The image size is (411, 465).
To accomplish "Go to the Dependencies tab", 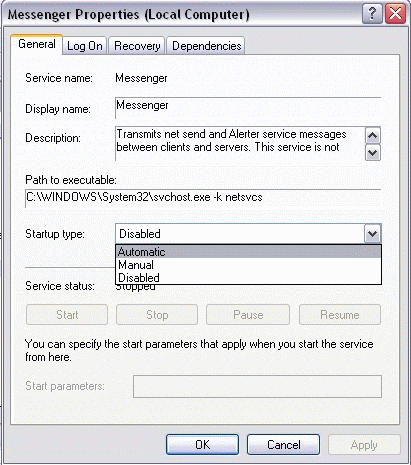I will click(x=206, y=46).
